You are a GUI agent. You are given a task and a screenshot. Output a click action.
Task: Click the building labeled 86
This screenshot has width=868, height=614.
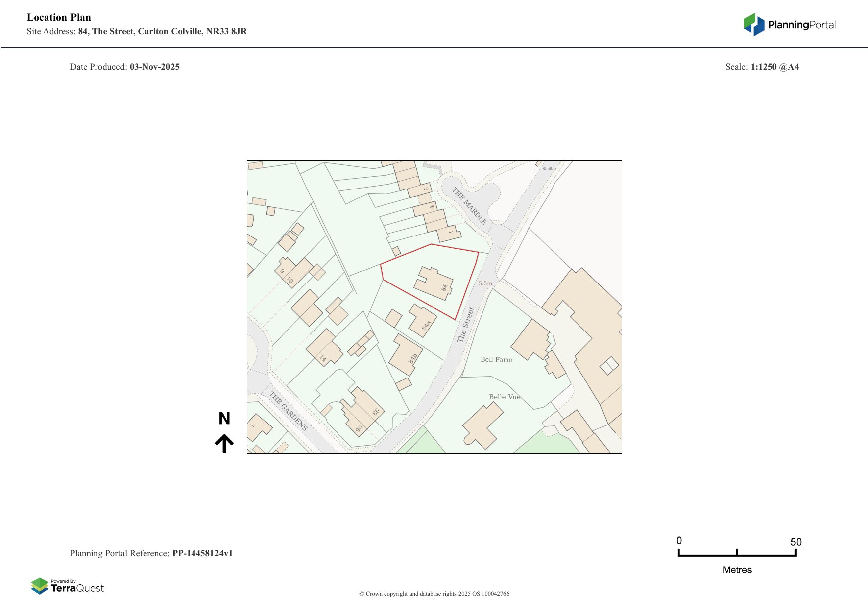click(x=365, y=408)
